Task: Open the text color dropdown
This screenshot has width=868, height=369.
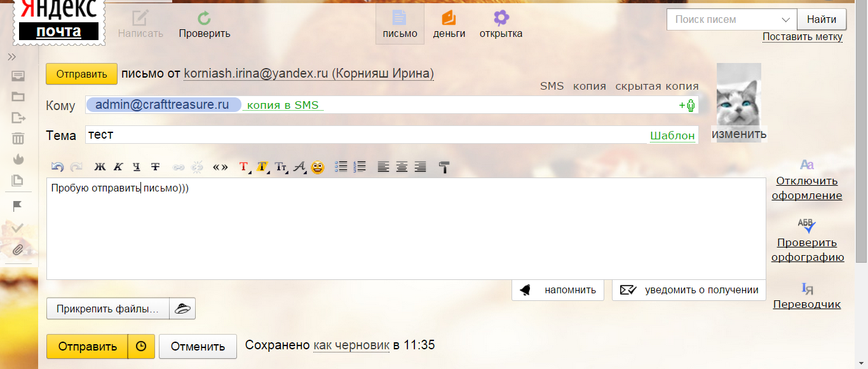Action: tap(244, 167)
